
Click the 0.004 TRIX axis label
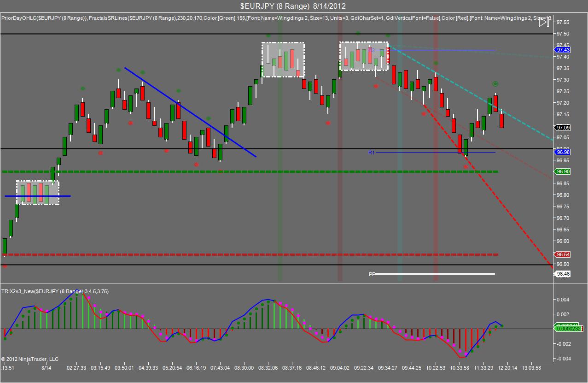564,300
